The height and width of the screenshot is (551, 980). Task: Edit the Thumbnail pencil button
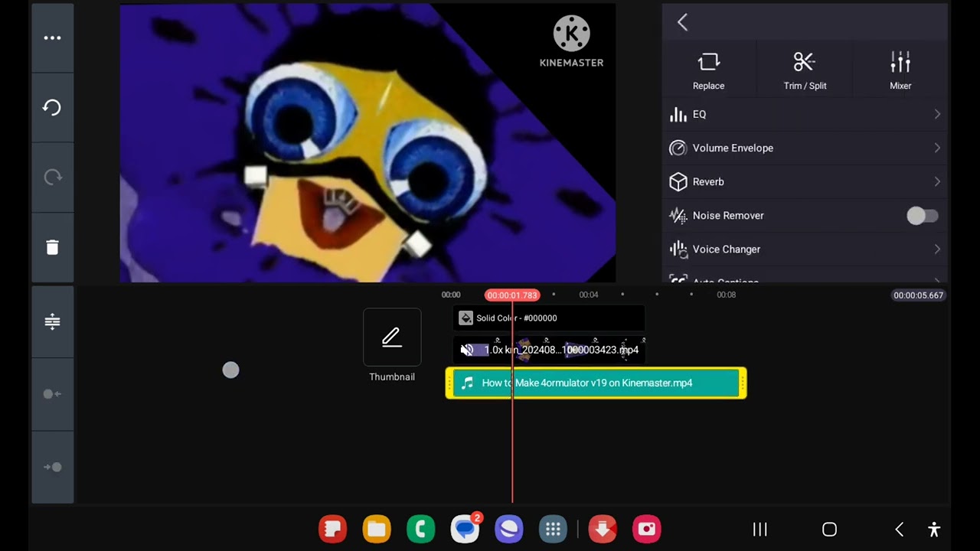(392, 337)
